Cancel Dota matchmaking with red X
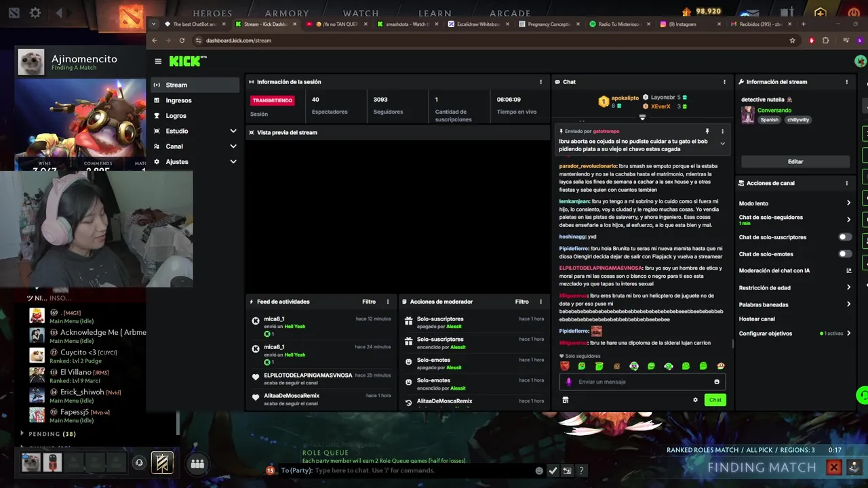This screenshot has width=868, height=488. click(833, 467)
